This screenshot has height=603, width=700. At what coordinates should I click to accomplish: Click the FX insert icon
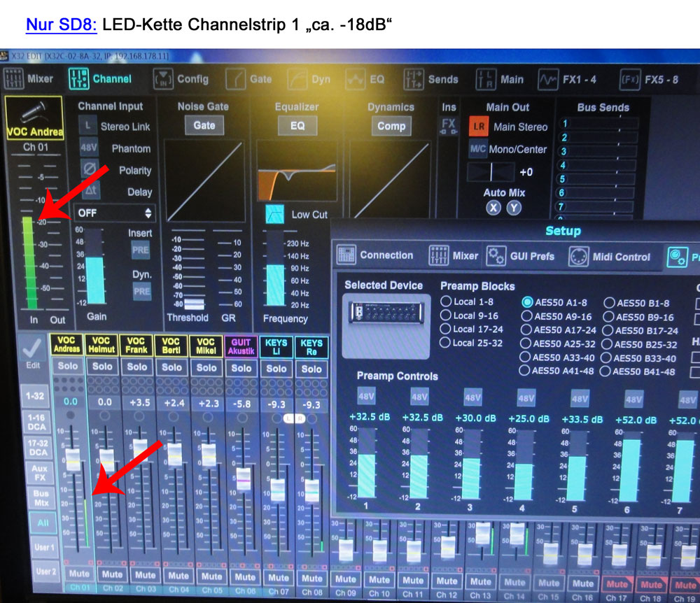(x=448, y=125)
